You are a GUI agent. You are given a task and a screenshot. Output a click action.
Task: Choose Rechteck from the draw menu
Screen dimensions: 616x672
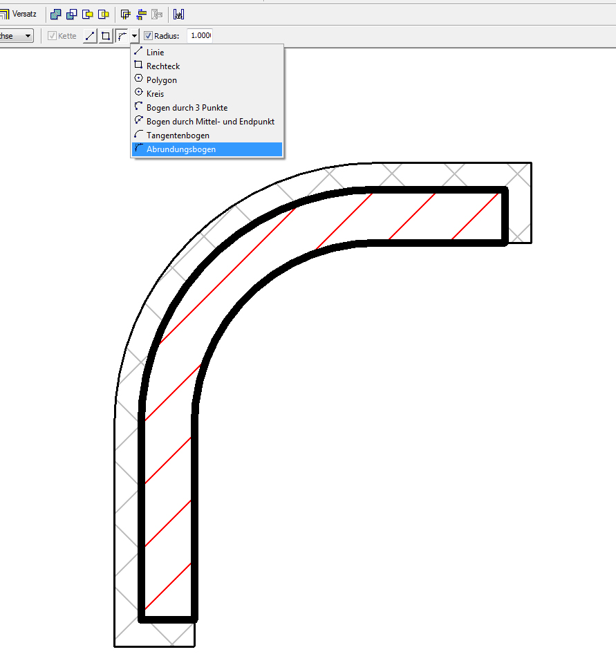(x=207, y=66)
